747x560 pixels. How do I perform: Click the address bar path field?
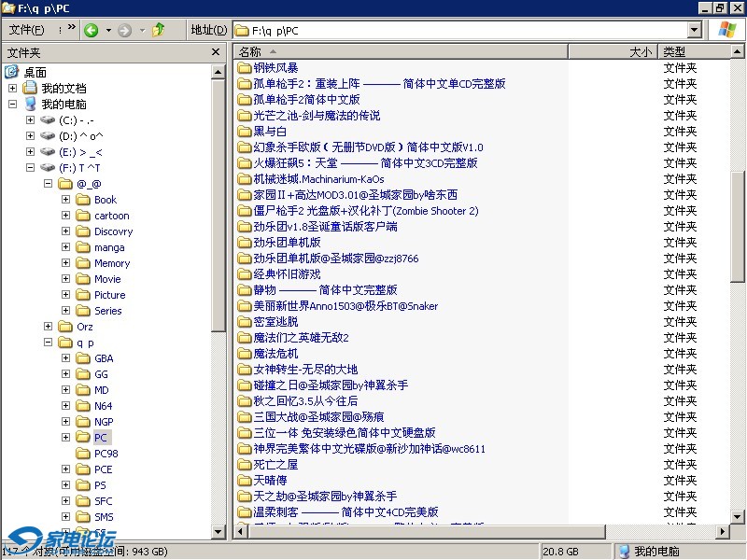pyautogui.click(x=460, y=31)
